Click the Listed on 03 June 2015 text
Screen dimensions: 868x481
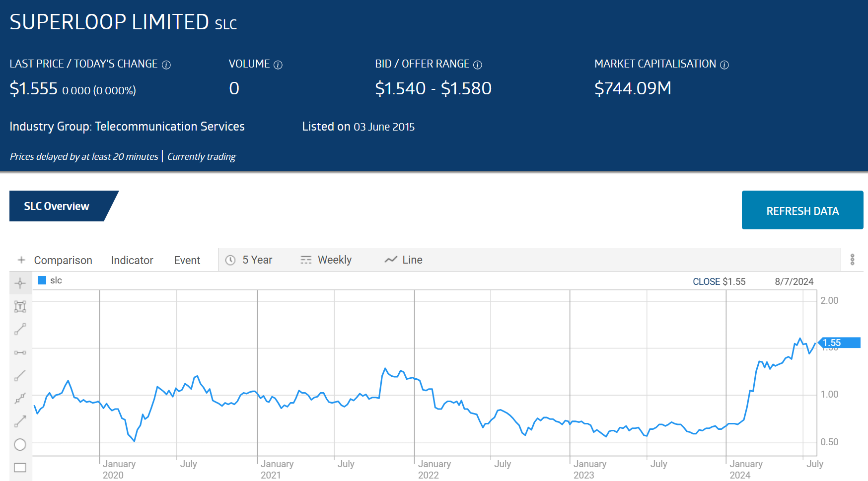pyautogui.click(x=358, y=127)
